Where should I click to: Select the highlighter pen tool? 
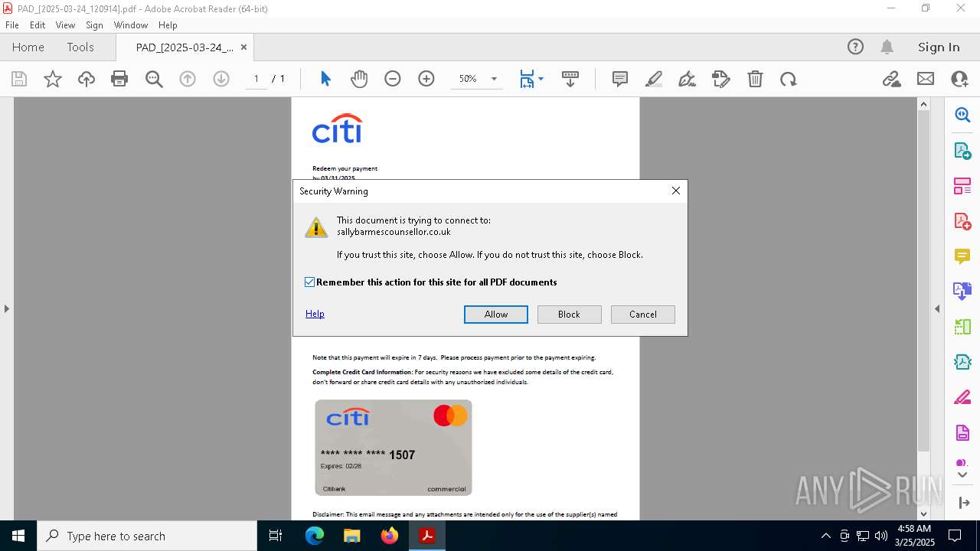coord(654,79)
